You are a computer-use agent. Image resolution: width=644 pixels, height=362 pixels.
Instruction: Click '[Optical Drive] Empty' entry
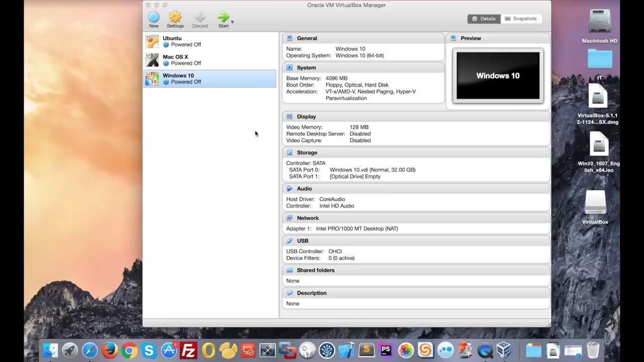click(355, 176)
